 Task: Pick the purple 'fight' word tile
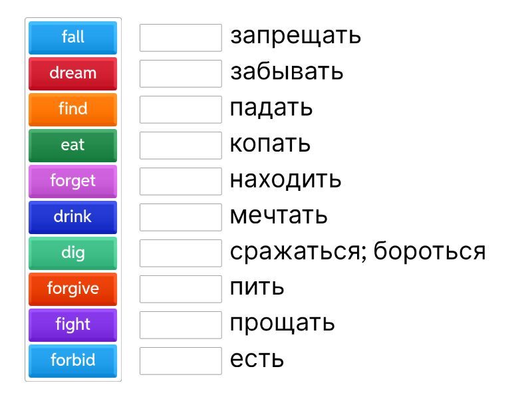(x=72, y=325)
